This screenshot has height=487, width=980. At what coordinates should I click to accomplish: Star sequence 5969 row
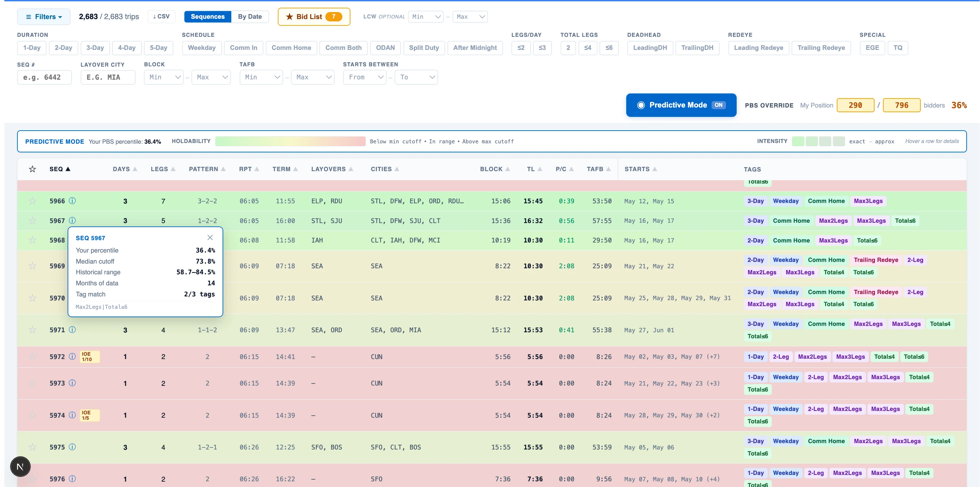point(32,266)
